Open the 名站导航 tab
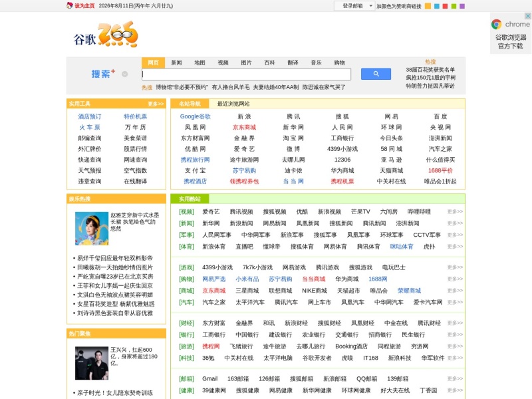 pyautogui.click(x=190, y=104)
